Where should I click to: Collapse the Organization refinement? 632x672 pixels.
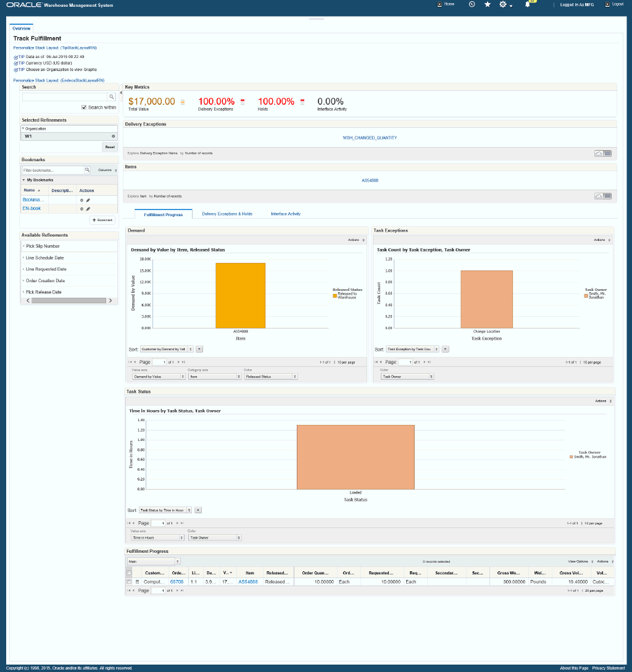23,128
